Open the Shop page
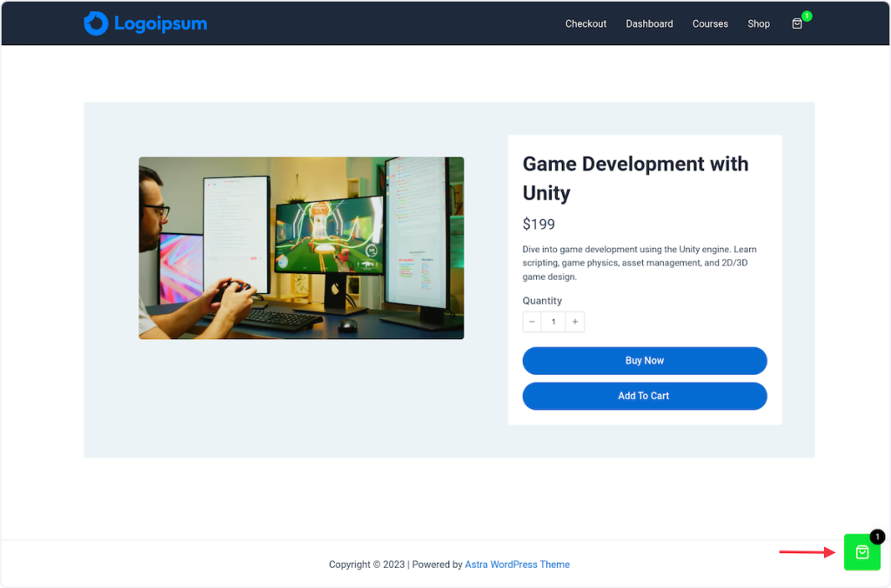The height and width of the screenshot is (588, 891). pos(759,23)
